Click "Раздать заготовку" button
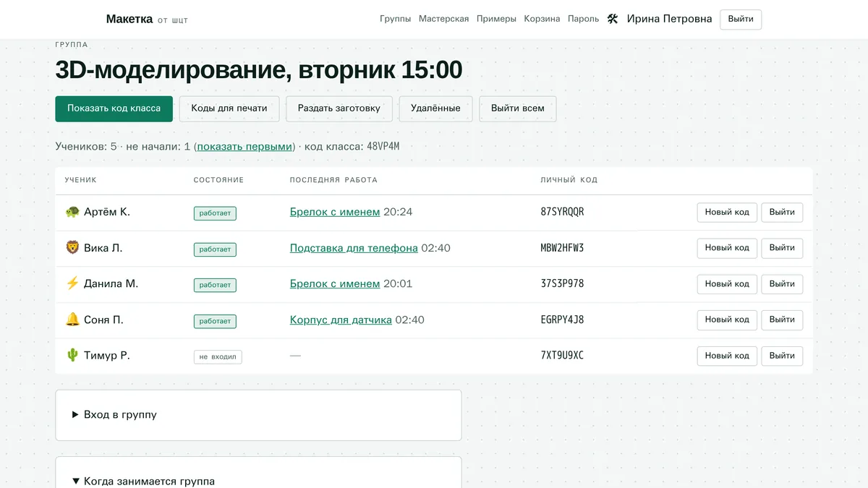The width and height of the screenshot is (868, 488). coord(339,109)
